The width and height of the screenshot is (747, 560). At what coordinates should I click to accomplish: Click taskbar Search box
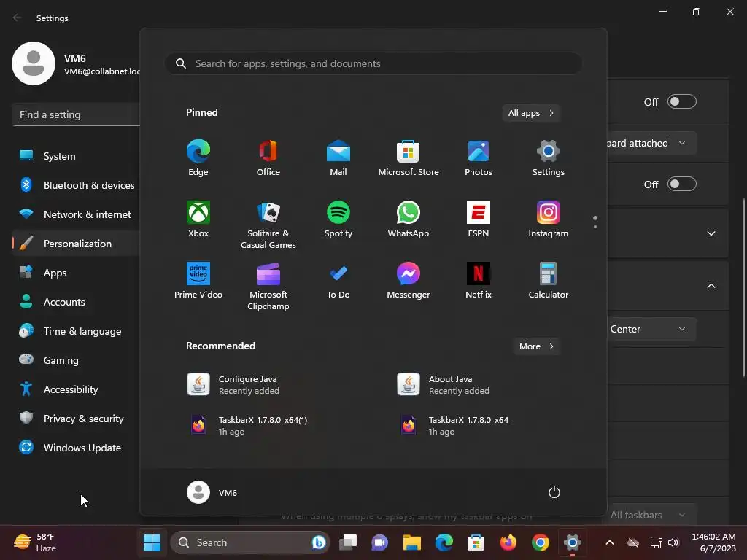[x=250, y=542]
